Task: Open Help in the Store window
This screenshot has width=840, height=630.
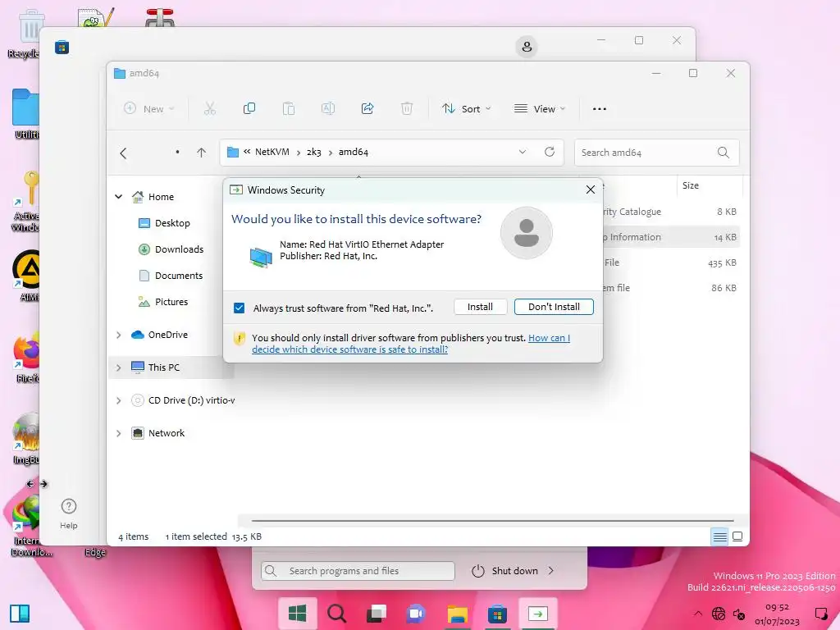Action: click(69, 514)
